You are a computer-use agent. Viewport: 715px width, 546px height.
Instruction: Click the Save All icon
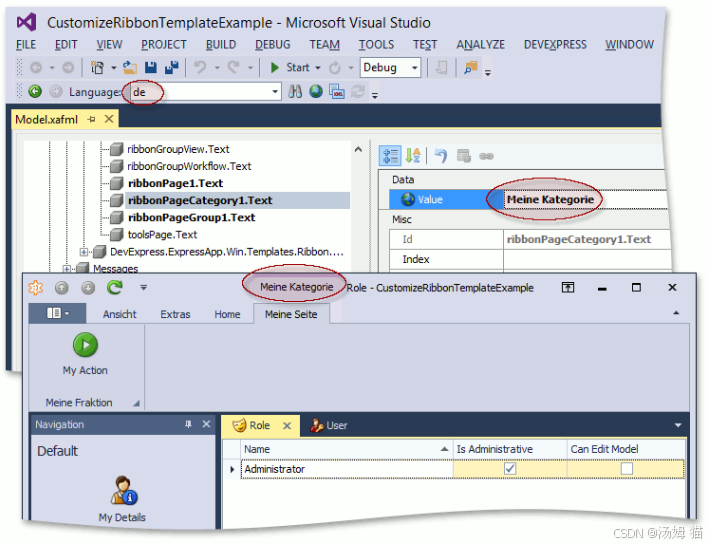(171, 68)
